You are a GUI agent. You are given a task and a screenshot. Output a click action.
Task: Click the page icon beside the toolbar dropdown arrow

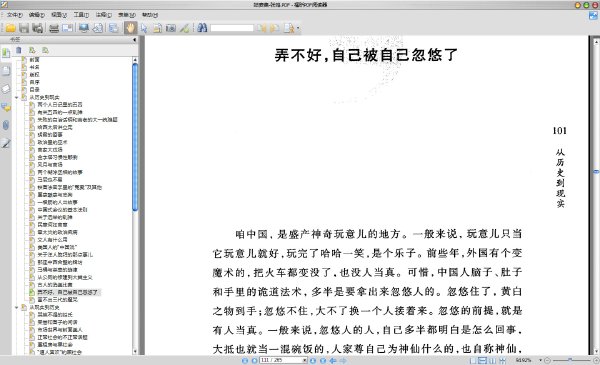point(289,28)
